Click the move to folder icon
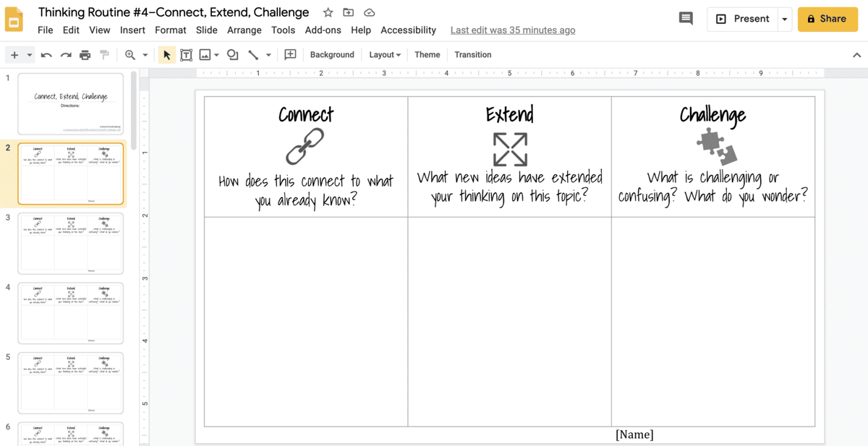This screenshot has height=446, width=868. [x=349, y=12]
